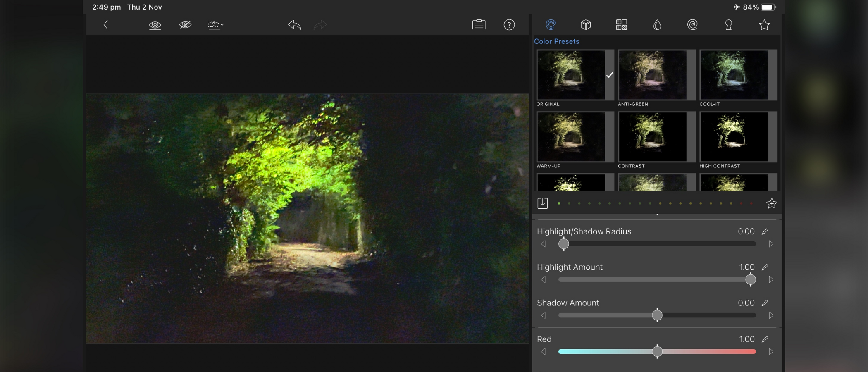Open the favorites star tab
Viewport: 868px width, 372px height.
pyautogui.click(x=764, y=25)
